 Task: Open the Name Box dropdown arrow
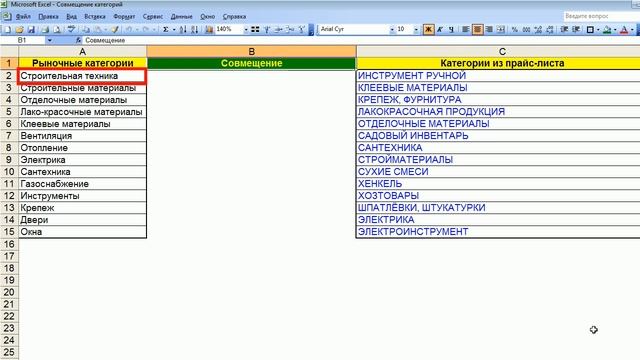[50, 40]
